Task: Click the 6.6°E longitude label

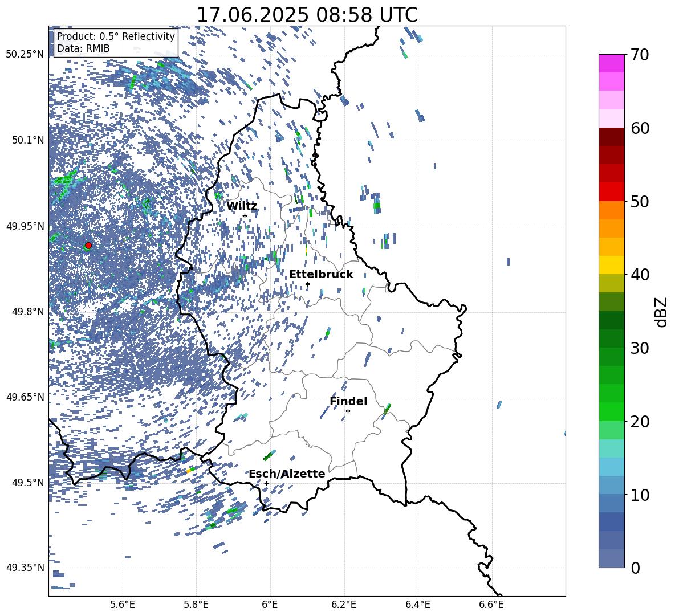Action: (491, 605)
